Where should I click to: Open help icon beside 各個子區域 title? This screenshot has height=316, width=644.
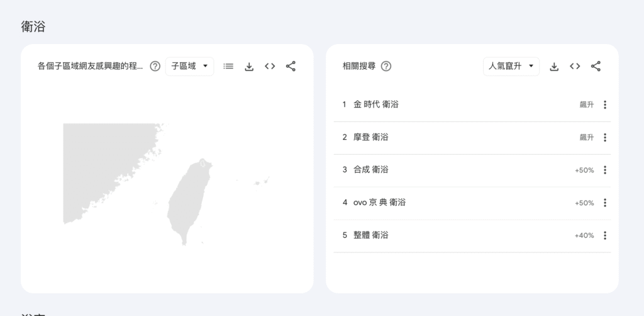pos(155,66)
